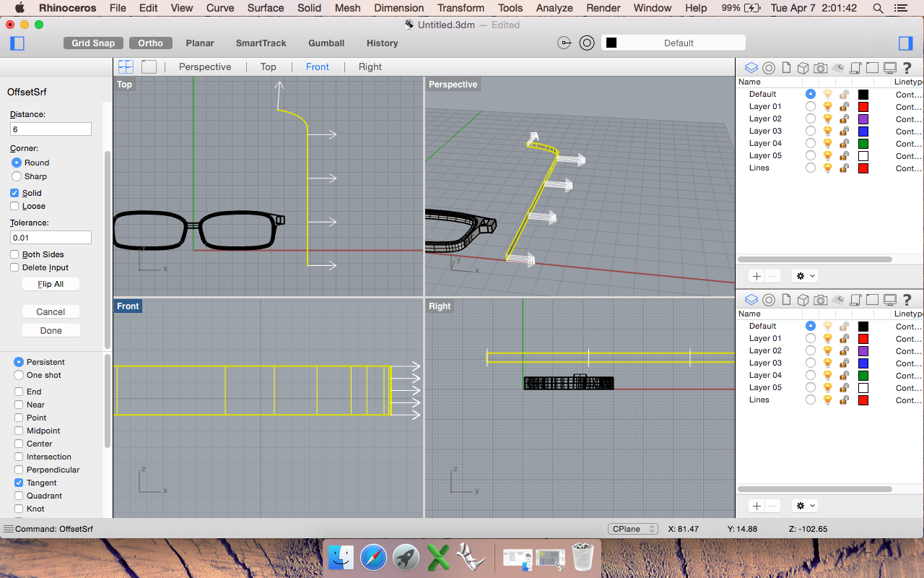This screenshot has height=578, width=924.
Task: Open Launchpad rocket icon in the Dock
Action: click(x=406, y=557)
